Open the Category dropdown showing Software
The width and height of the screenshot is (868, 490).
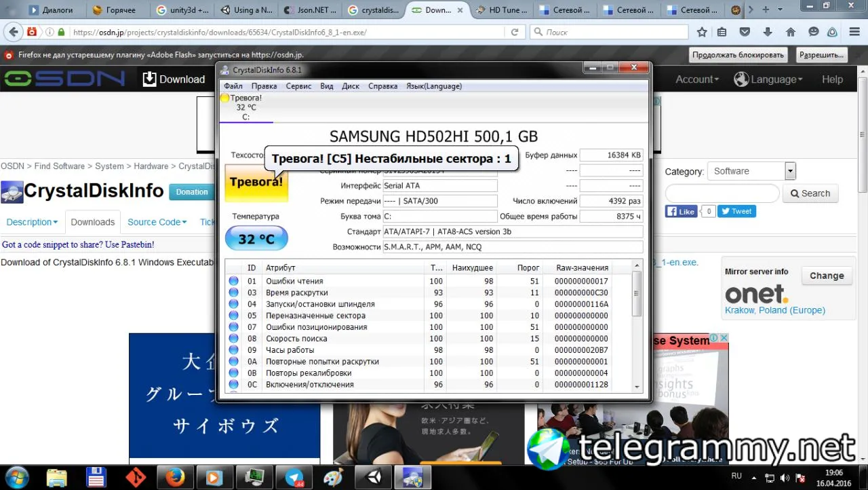point(751,171)
